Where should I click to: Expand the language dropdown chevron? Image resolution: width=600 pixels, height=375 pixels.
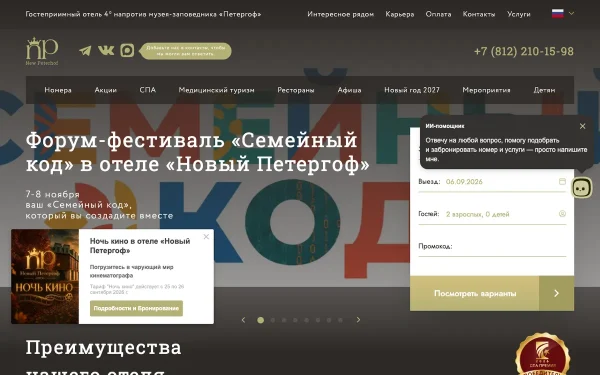[x=571, y=13]
